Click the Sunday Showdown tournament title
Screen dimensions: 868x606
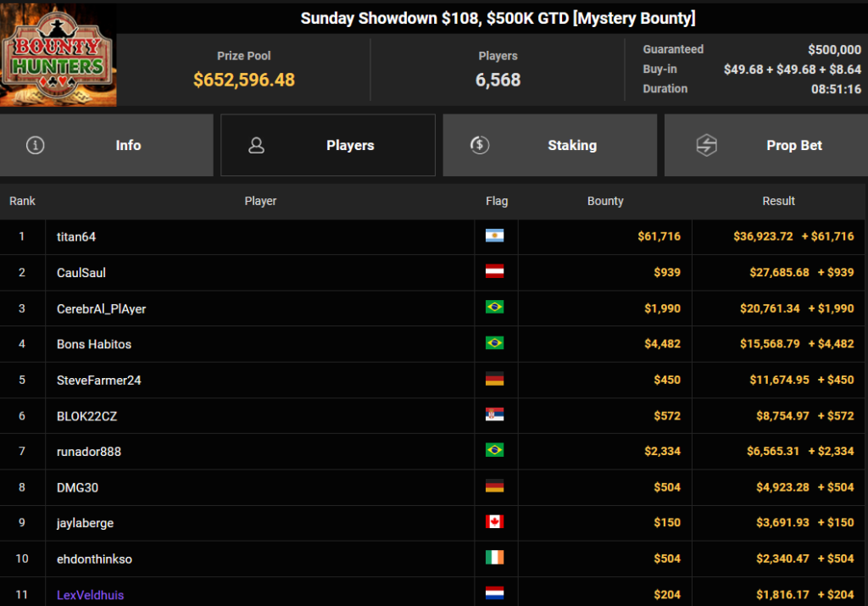(498, 19)
